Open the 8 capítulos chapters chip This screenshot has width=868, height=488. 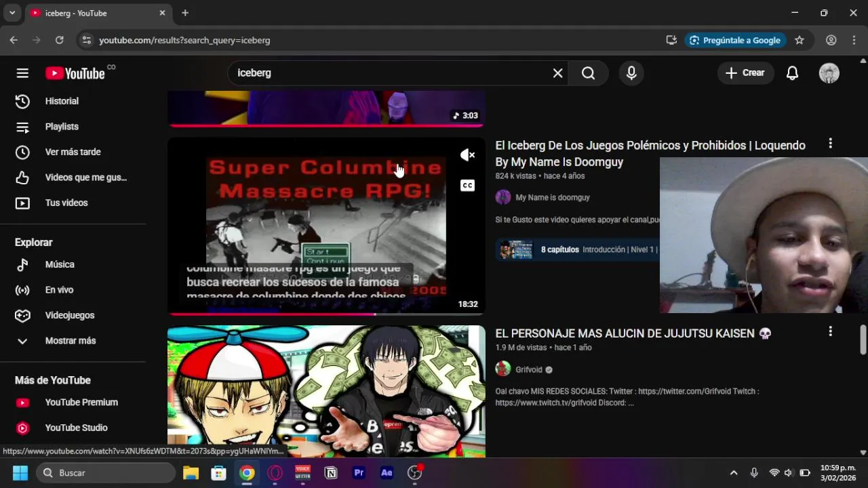(x=577, y=249)
